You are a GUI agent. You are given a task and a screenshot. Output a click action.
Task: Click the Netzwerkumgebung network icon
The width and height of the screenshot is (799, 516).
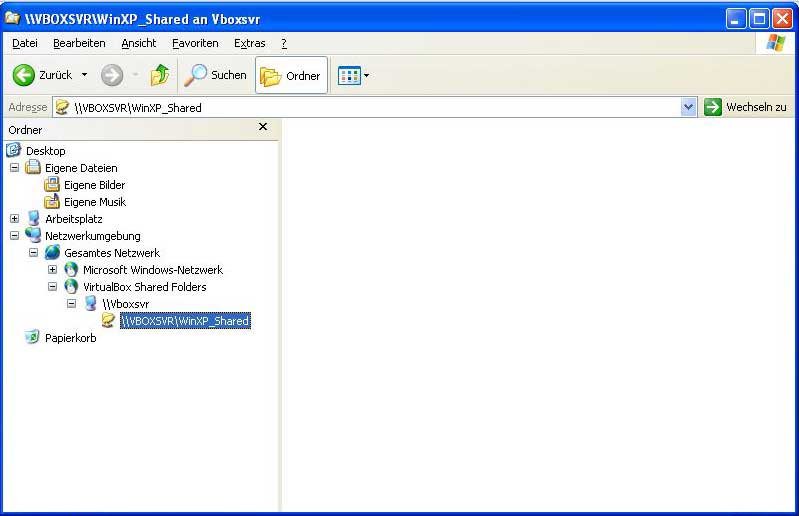tap(33, 235)
